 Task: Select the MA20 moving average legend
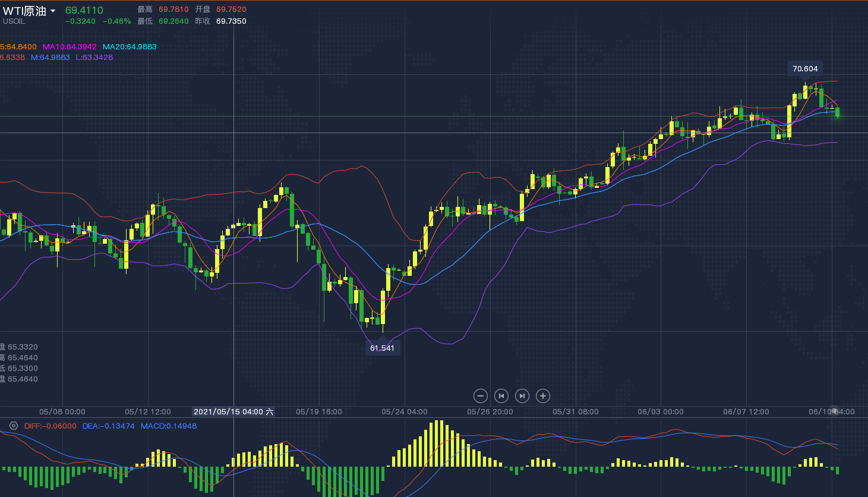click(x=130, y=46)
